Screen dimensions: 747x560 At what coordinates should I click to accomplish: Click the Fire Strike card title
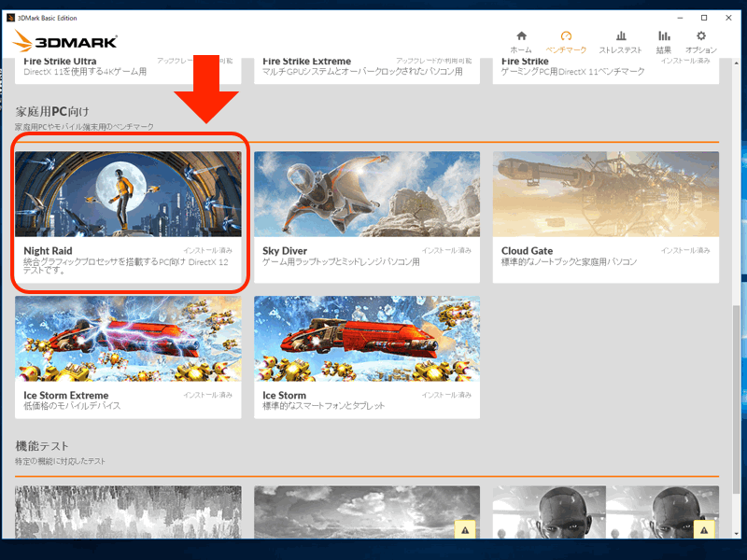[525, 62]
